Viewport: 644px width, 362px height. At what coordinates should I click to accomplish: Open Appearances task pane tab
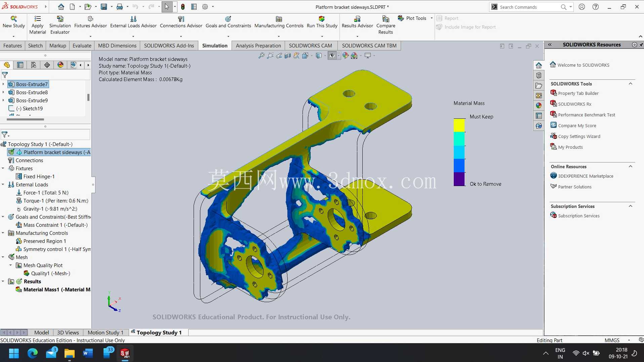point(539,106)
